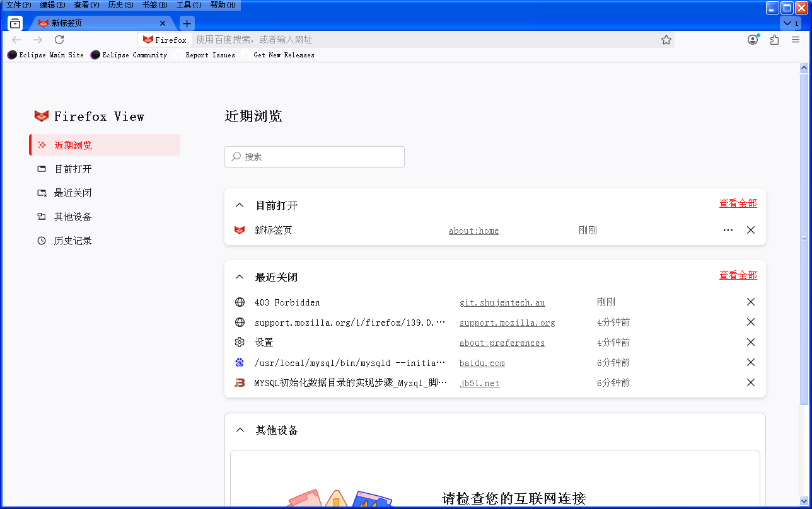Click the 搜索 box in Firefox View
812x509 pixels.
click(315, 157)
